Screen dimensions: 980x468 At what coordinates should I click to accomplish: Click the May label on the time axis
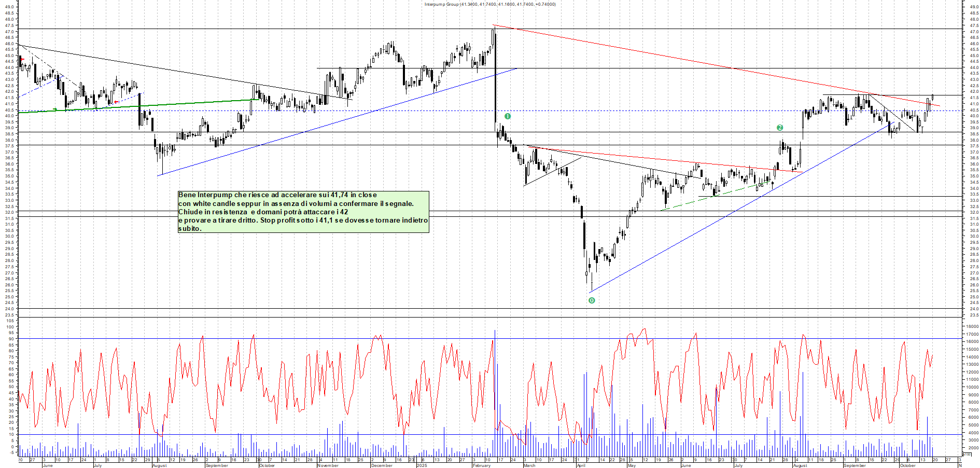point(631,465)
